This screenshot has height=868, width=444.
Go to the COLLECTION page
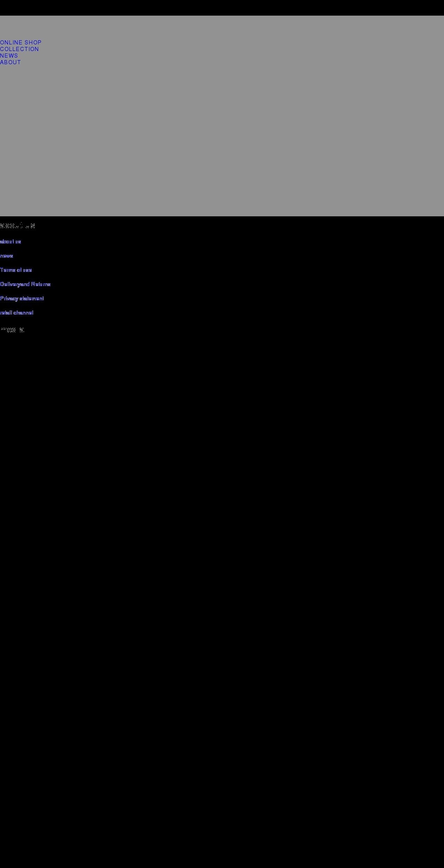(19, 49)
